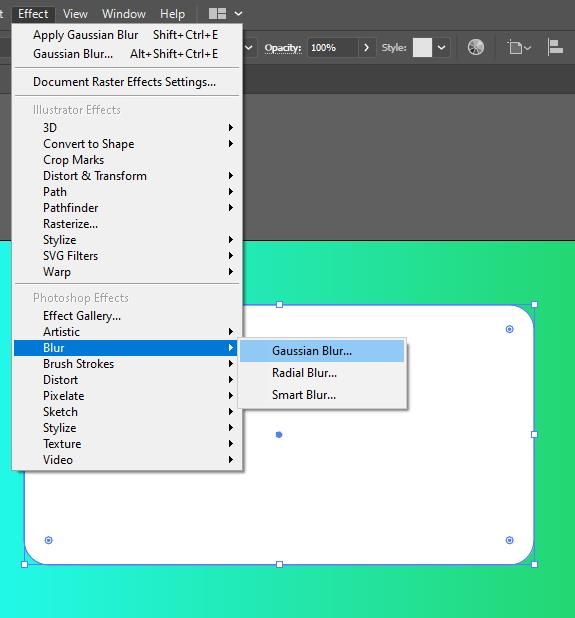Click the top-right corner radius widget
Image resolution: width=575 pixels, height=618 pixels.
click(x=509, y=329)
